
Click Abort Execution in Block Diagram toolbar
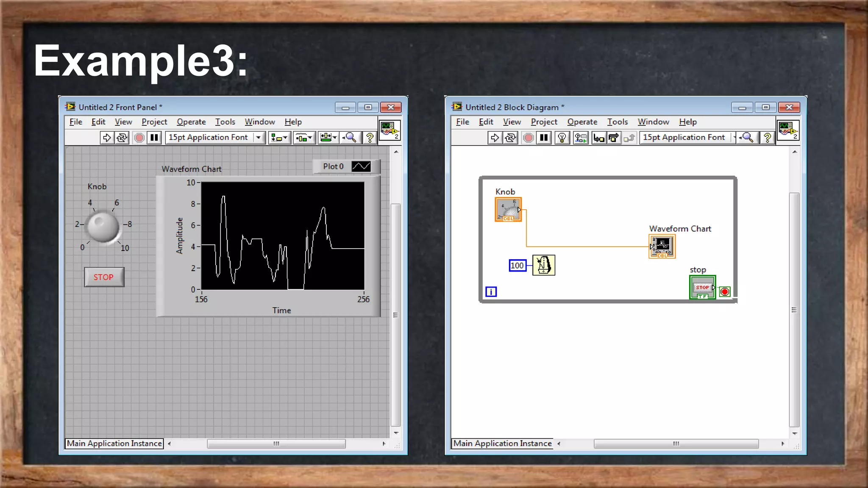[528, 138]
